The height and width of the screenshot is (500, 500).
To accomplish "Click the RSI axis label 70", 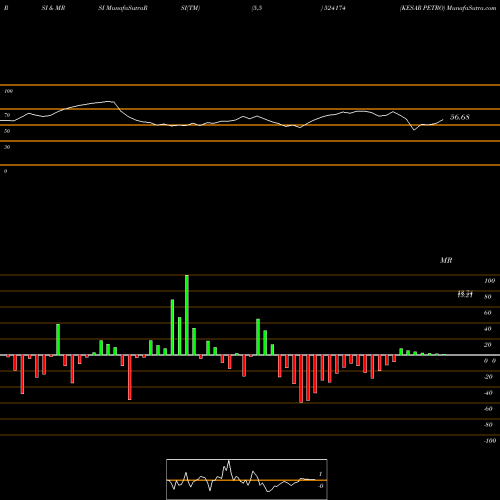I will click(x=7, y=115).
